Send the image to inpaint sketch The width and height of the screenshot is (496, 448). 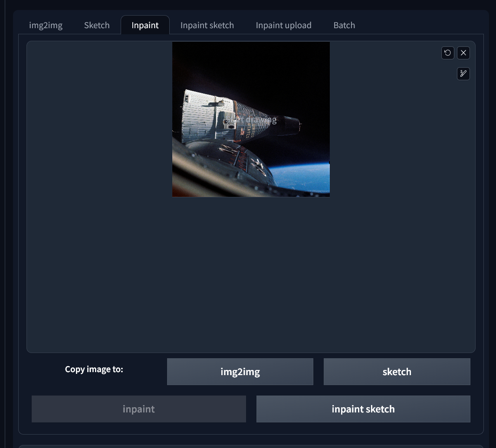[363, 409]
